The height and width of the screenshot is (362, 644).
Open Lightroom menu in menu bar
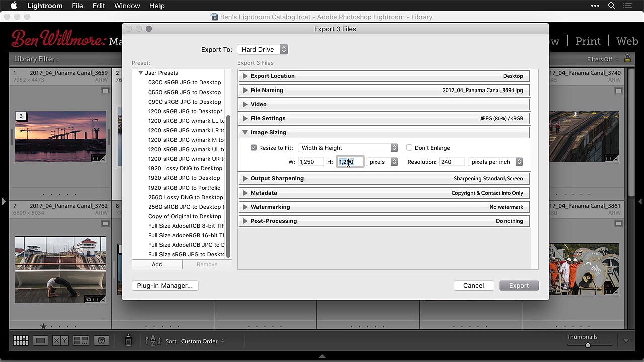tap(45, 6)
